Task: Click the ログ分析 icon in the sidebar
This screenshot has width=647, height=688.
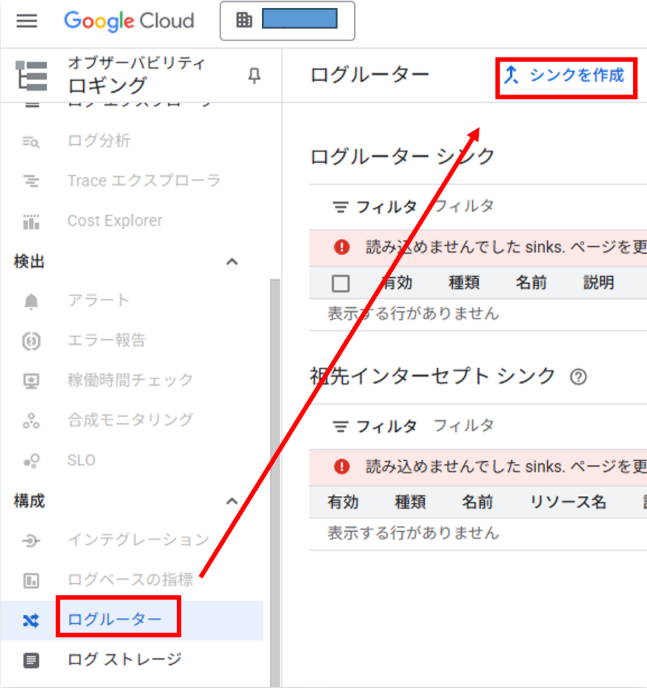Action: [x=31, y=141]
